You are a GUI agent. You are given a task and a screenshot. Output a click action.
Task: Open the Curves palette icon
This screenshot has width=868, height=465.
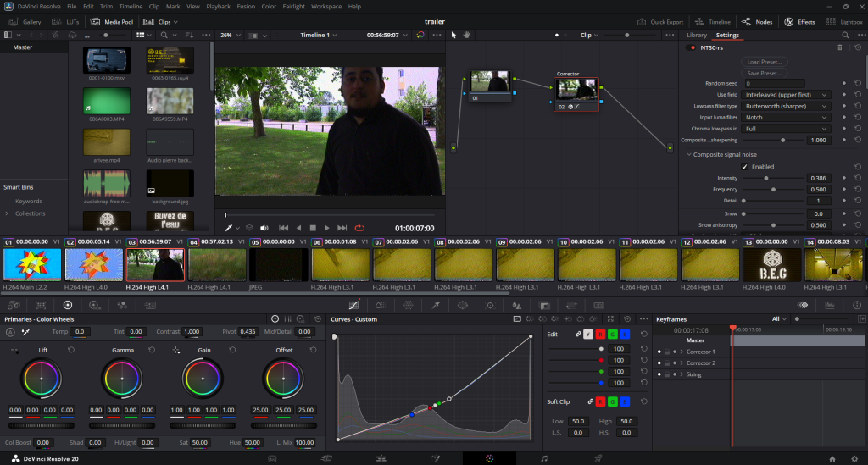coord(353,305)
